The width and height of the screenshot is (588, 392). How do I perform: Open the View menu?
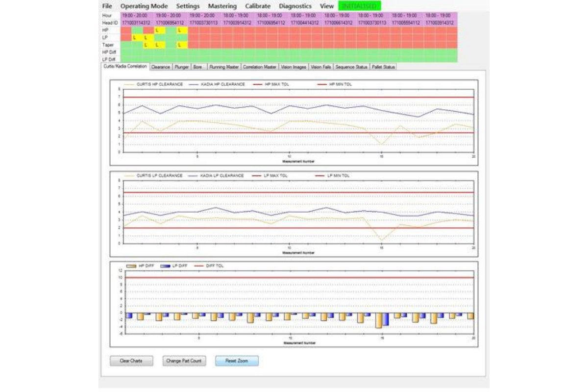[x=326, y=6]
